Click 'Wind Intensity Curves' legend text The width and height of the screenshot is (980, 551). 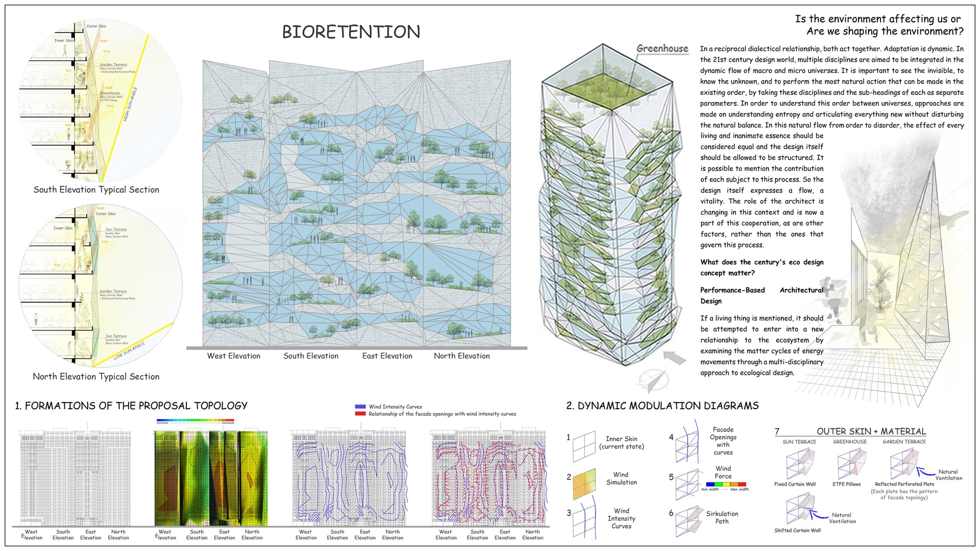(x=396, y=407)
